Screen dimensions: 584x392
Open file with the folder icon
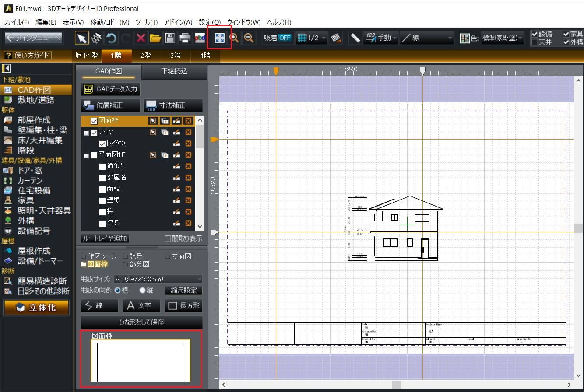pyautogui.click(x=155, y=38)
